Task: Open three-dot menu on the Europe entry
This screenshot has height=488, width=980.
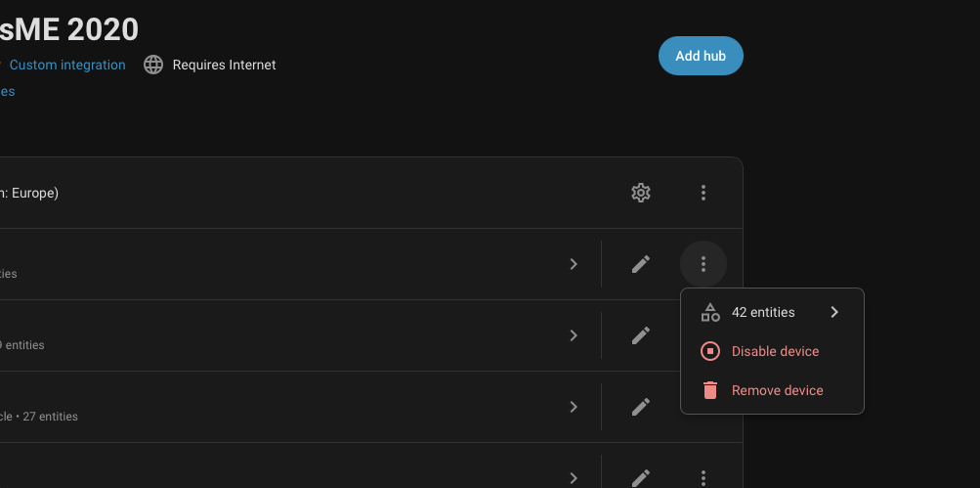Action: point(703,193)
